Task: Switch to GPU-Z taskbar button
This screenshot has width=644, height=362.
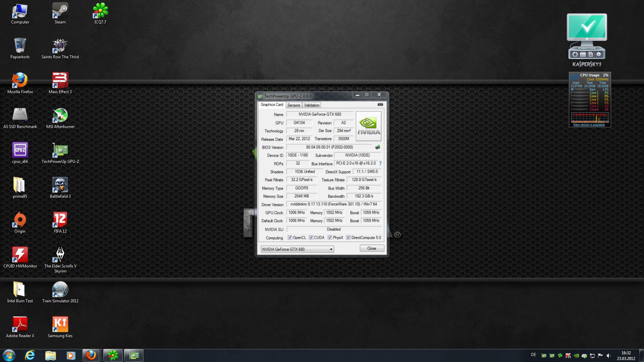Action: tap(134, 355)
